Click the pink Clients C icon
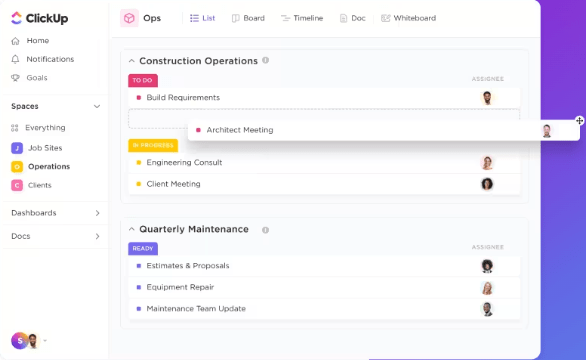The width and height of the screenshot is (586, 360). (x=17, y=185)
